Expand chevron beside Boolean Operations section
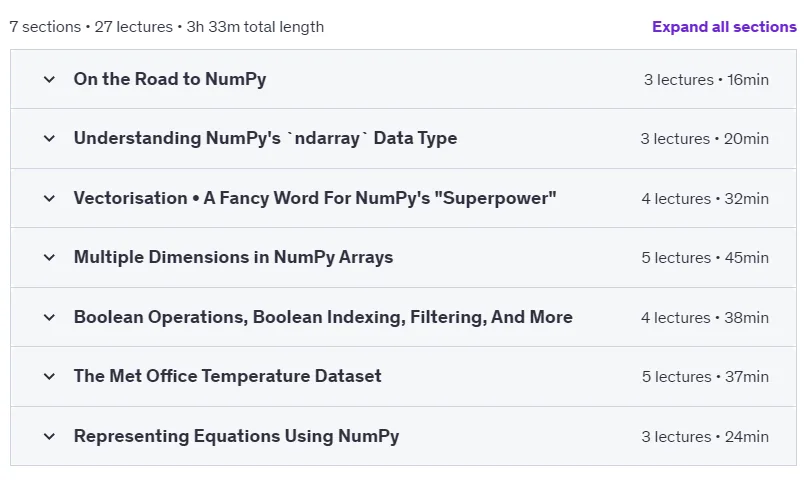The width and height of the screenshot is (808, 482). (49, 318)
